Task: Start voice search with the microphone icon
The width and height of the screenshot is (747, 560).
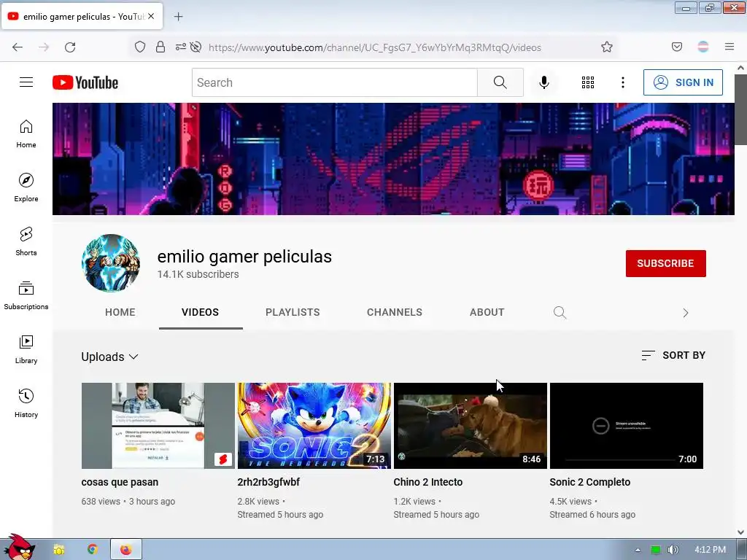Action: tap(544, 82)
